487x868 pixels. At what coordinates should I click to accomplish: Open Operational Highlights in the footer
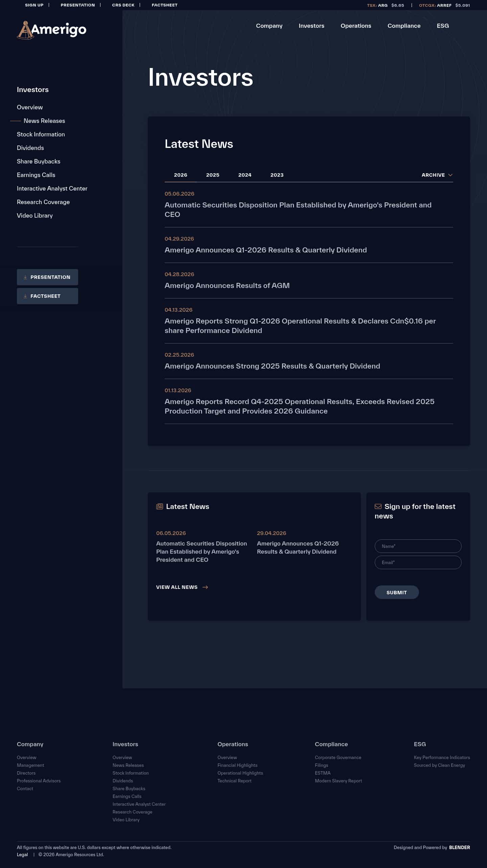coord(240,773)
